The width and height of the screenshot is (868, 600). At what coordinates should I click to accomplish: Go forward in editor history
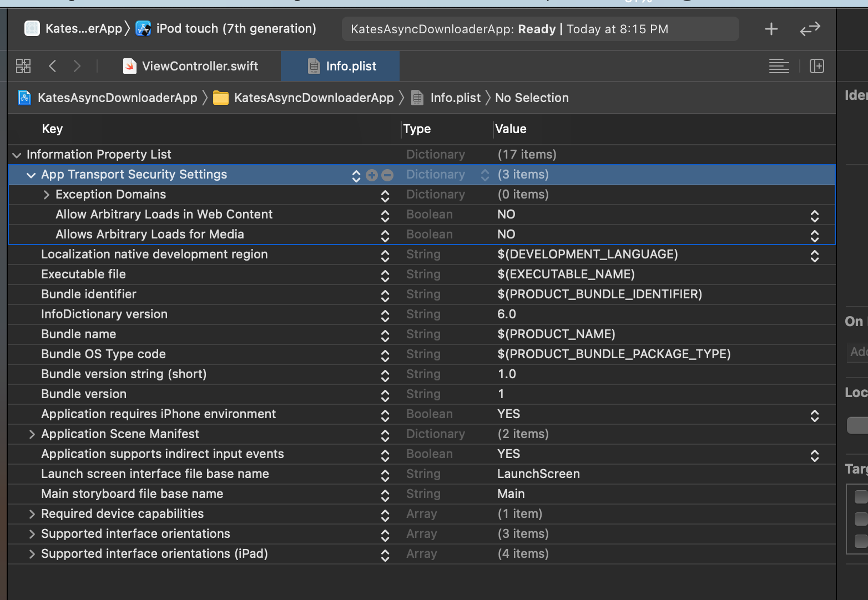(x=77, y=66)
